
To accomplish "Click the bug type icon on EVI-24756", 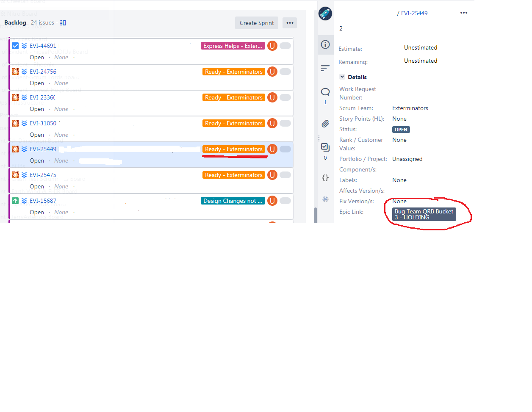I will pos(15,72).
